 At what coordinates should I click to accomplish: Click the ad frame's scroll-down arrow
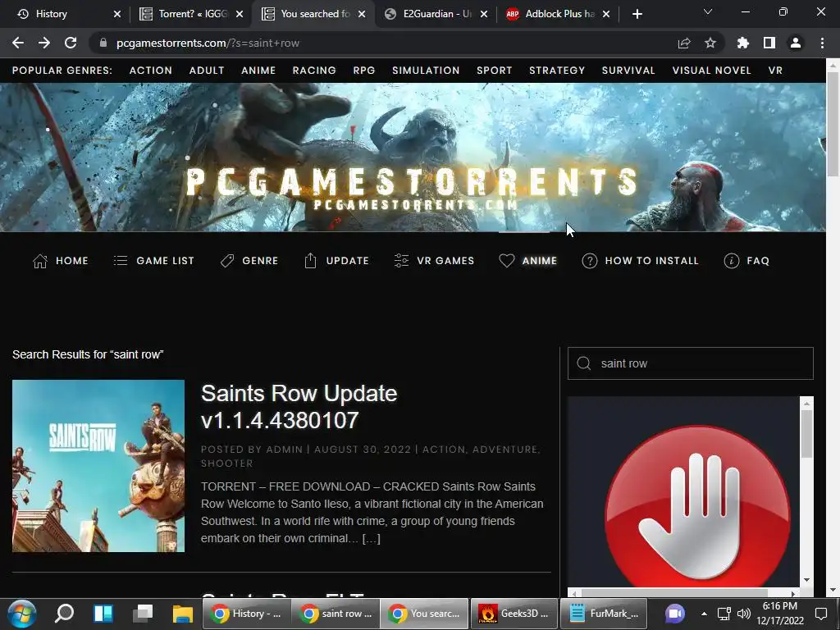click(x=807, y=580)
